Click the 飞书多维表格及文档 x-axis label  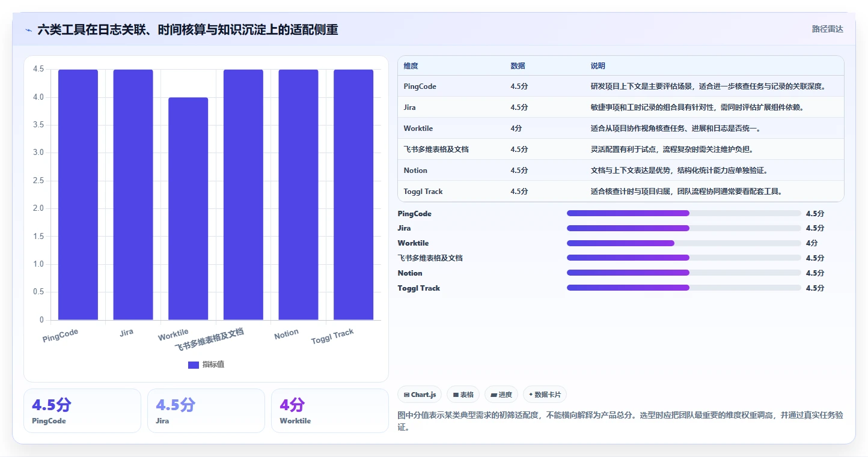pyautogui.click(x=209, y=340)
